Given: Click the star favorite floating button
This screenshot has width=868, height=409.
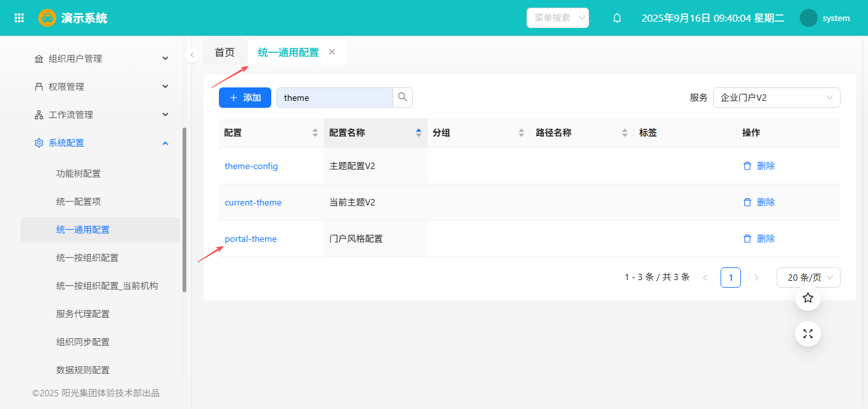Looking at the screenshot, I should click(x=807, y=298).
